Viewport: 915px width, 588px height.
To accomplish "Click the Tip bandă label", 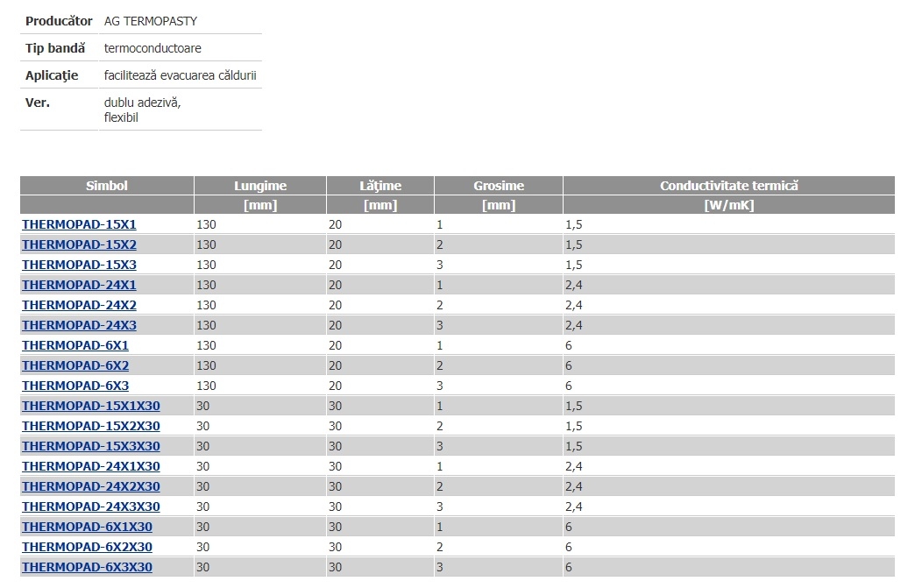I will point(55,48).
